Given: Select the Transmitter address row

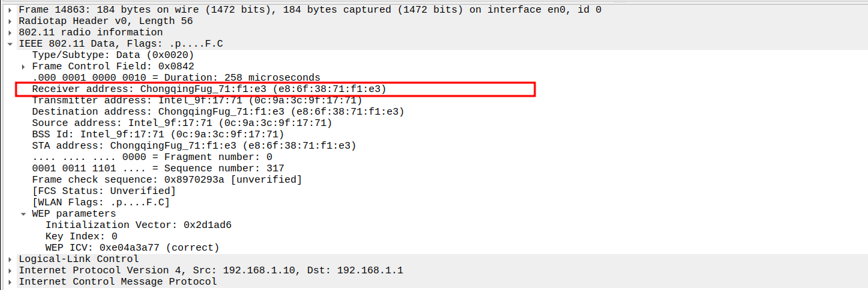Looking at the screenshot, I should (x=197, y=100).
